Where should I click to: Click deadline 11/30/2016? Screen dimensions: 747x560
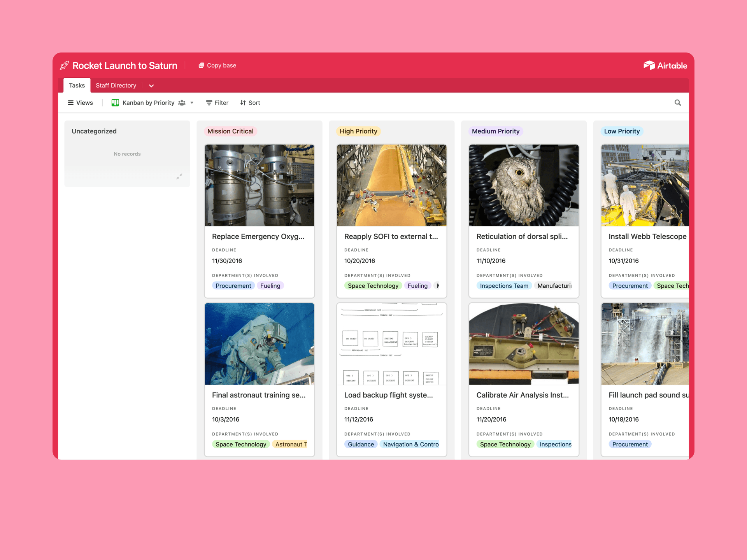227,261
